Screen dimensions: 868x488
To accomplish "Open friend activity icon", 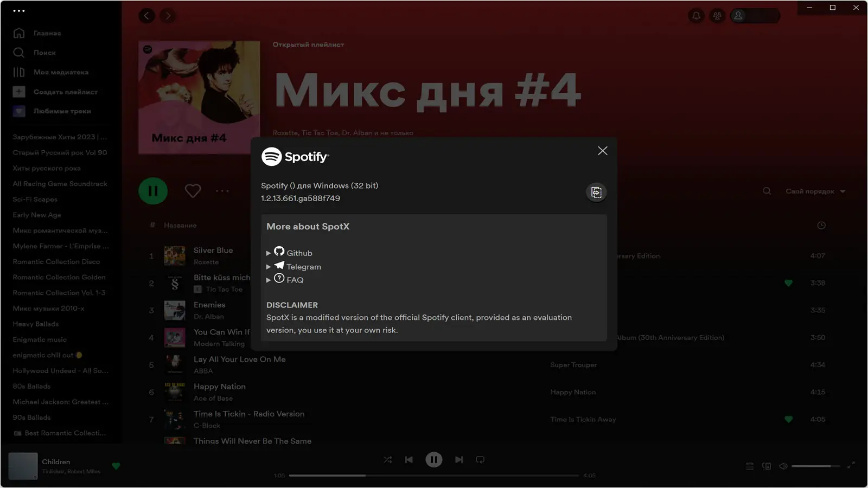I will pyautogui.click(x=717, y=16).
